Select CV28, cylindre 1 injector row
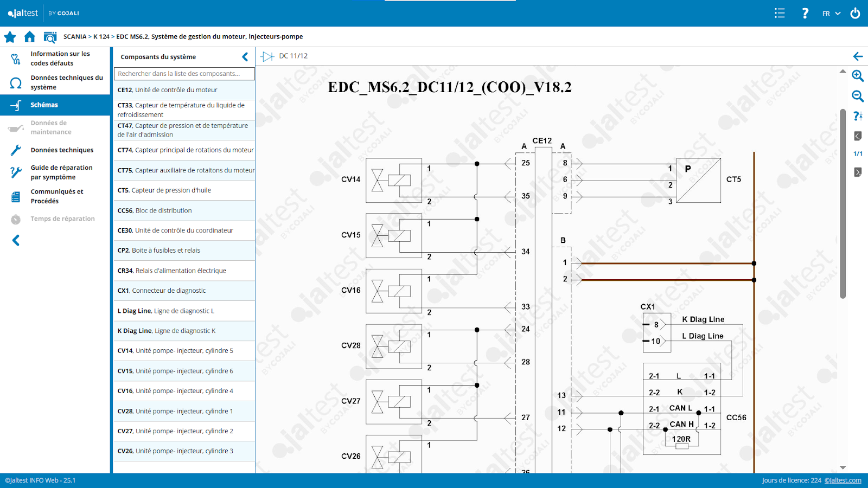 (x=184, y=411)
